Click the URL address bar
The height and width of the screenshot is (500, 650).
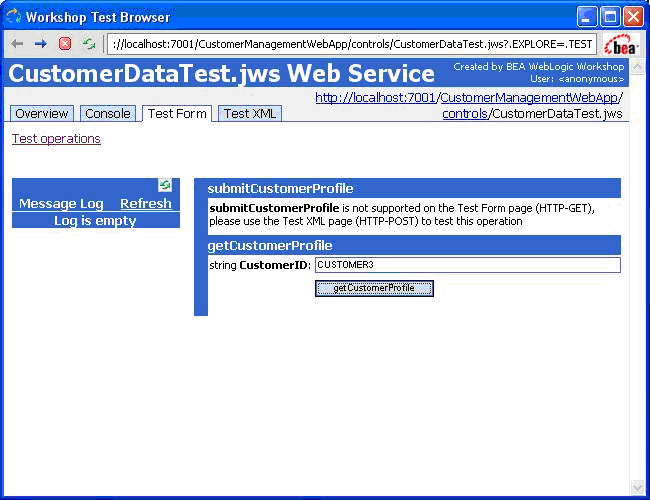pyautogui.click(x=352, y=44)
